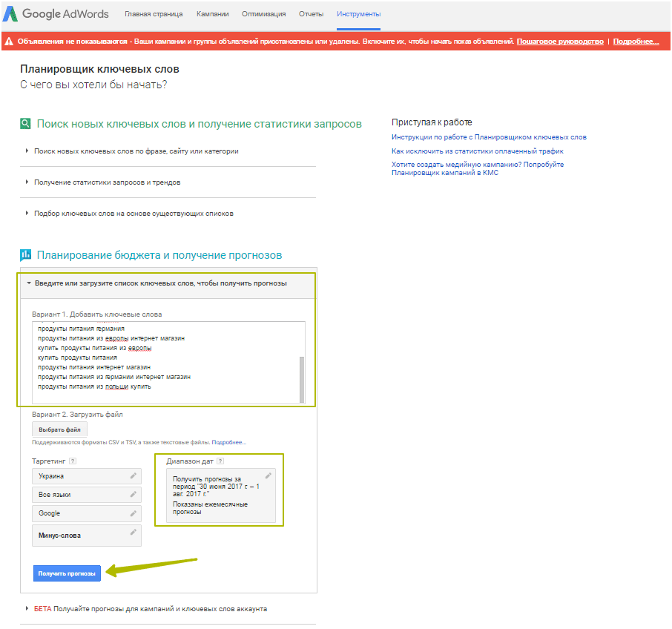The height and width of the screenshot is (629, 672).
Task: Click the date range forecast box
Action: [x=221, y=495]
